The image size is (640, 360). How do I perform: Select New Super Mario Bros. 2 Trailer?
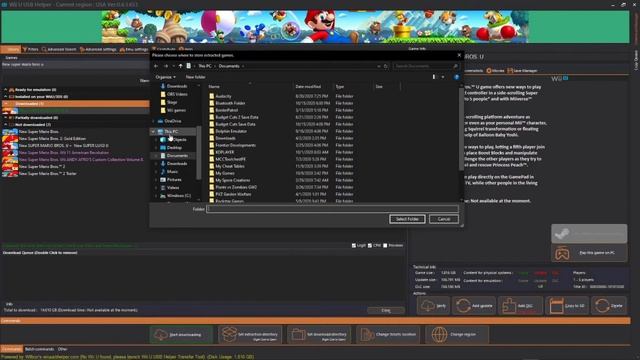[x=47, y=173]
